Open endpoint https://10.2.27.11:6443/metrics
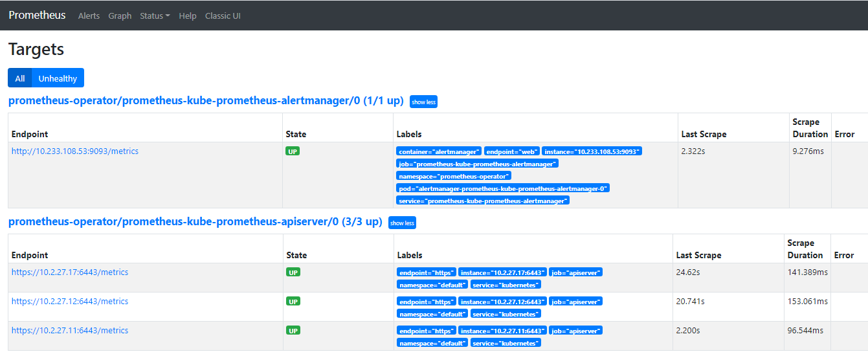868x354 pixels. pos(70,331)
